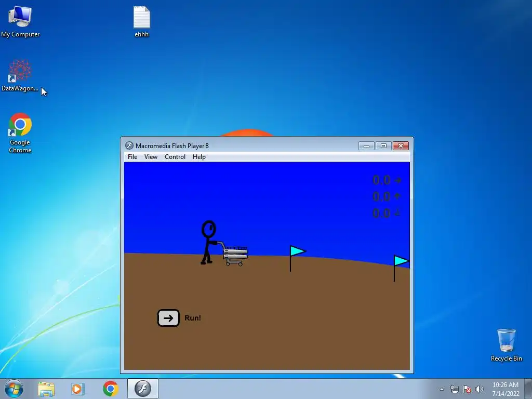Select the DataWagon desktop shortcut
This screenshot has height=399, width=532.
tap(20, 76)
